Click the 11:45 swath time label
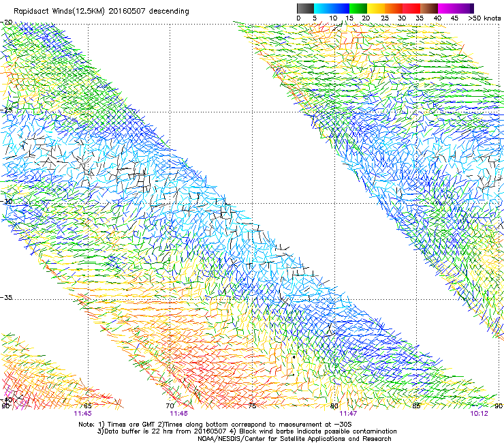The height and width of the screenshot is (443, 504). pyautogui.click(x=82, y=414)
